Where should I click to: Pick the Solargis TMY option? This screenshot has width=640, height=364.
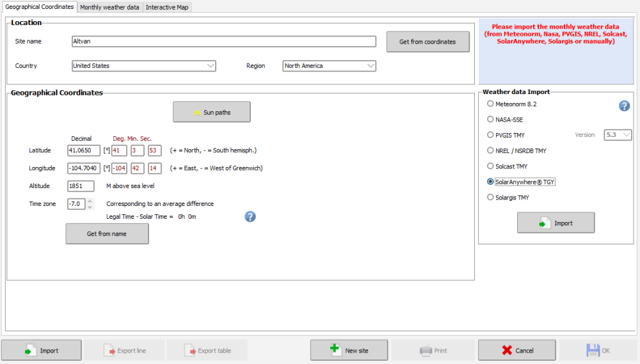pyautogui.click(x=491, y=198)
